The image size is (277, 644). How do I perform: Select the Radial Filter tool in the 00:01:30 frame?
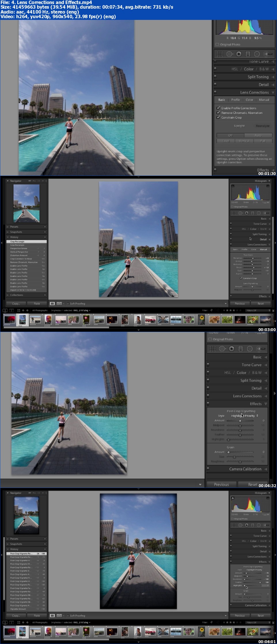(257, 54)
